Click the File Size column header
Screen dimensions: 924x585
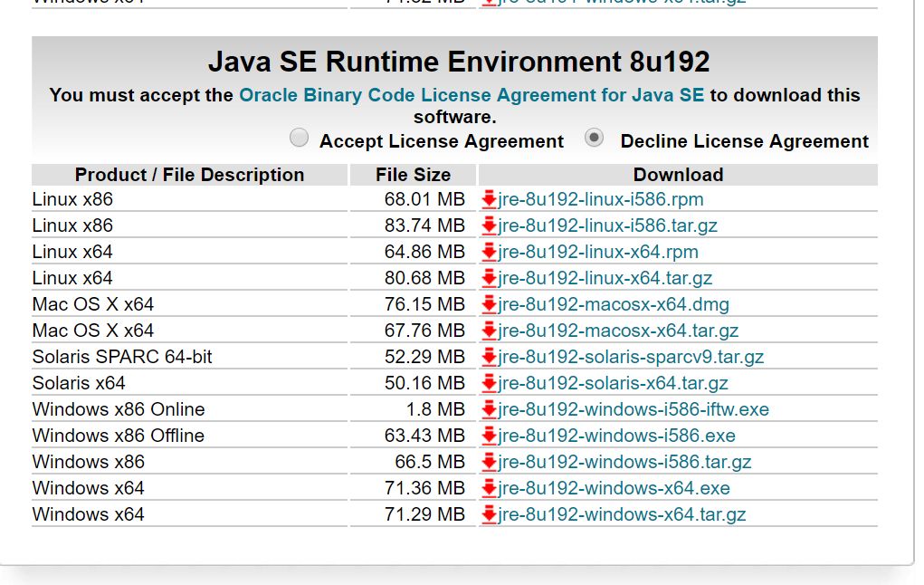[413, 175]
